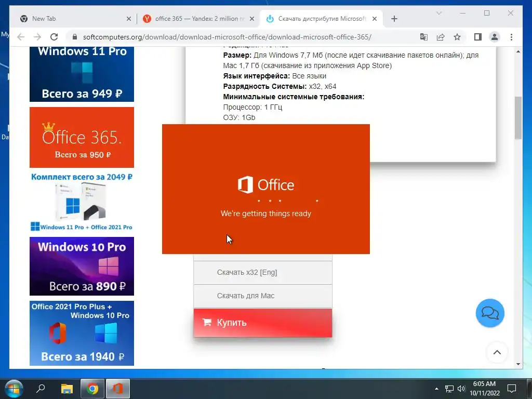Image resolution: width=532 pixels, height=399 pixels.
Task: Click the red Купить buy button
Action: pos(262,323)
